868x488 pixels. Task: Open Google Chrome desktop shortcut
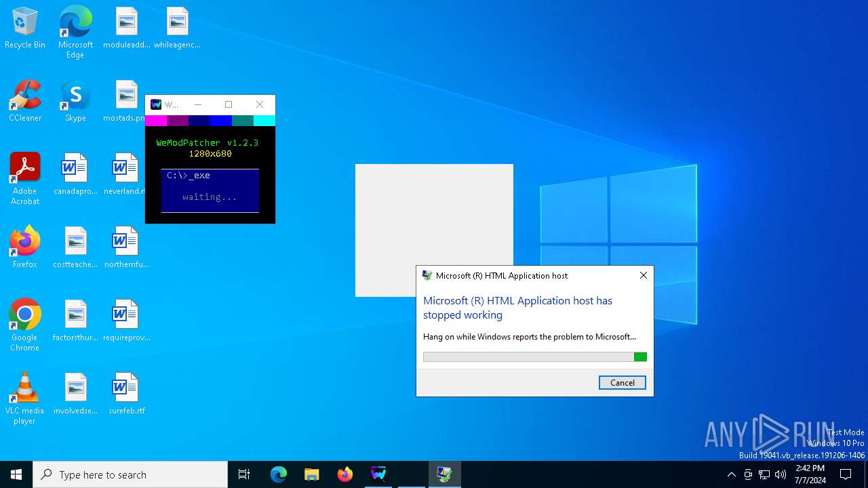pos(25,325)
